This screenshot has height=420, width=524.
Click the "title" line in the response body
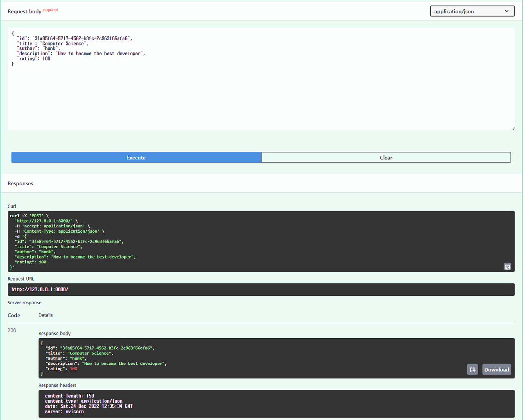coord(79,353)
